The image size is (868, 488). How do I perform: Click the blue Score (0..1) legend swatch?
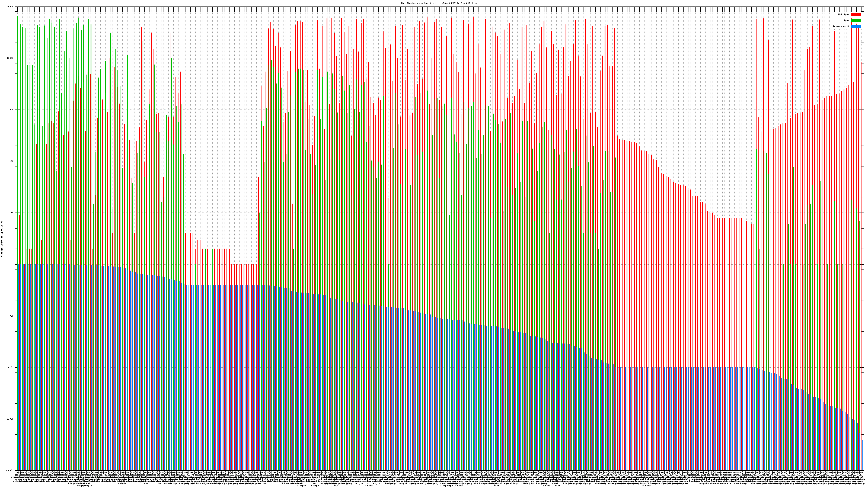point(856,26)
